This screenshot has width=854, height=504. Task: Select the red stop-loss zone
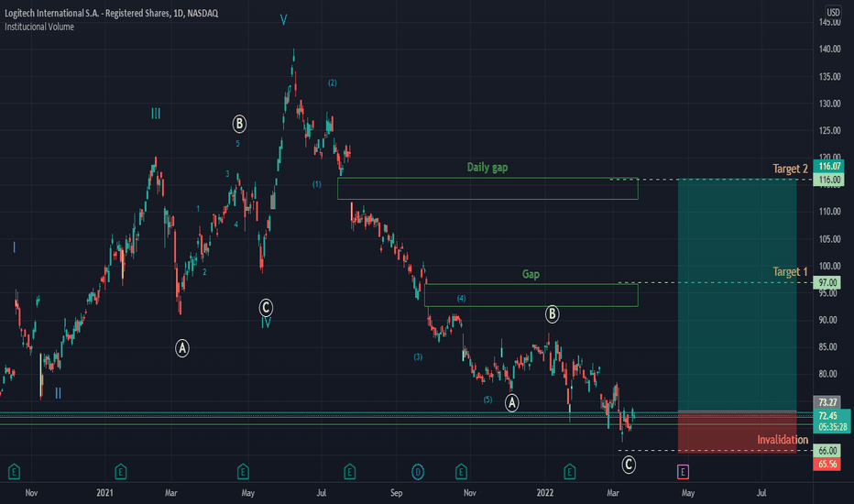(738, 431)
